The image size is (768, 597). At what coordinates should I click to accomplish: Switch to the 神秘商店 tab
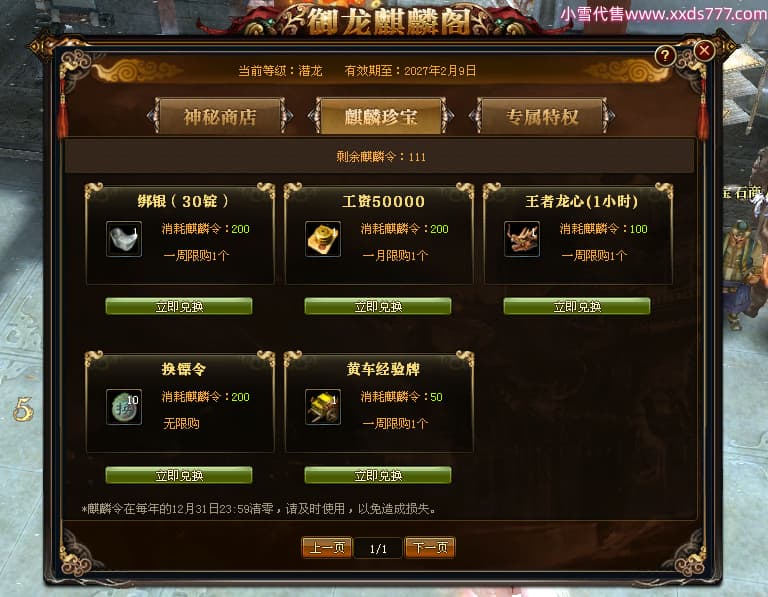coord(220,117)
